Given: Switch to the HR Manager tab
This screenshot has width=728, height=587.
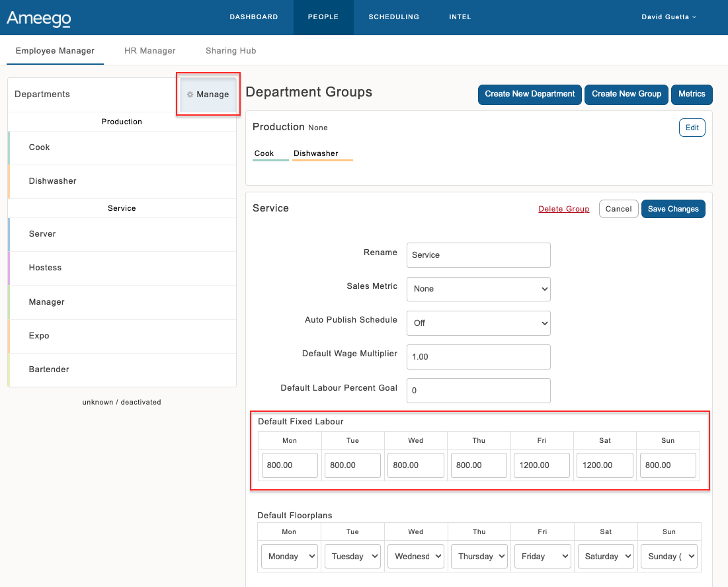Looking at the screenshot, I should coord(150,51).
